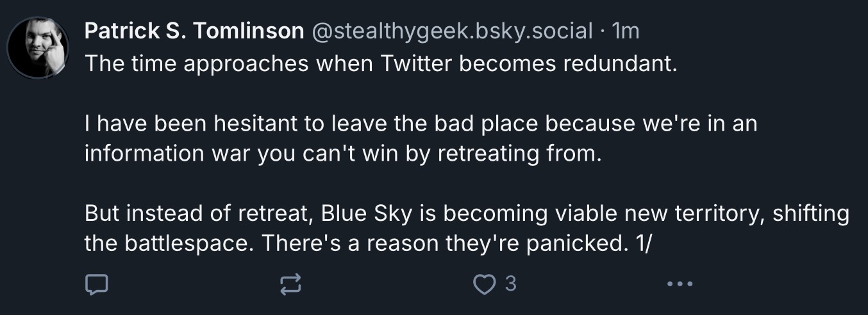Click the line starting 'information war you can't win'
Image resolution: width=868 pixels, height=315 pixels.
point(344,154)
